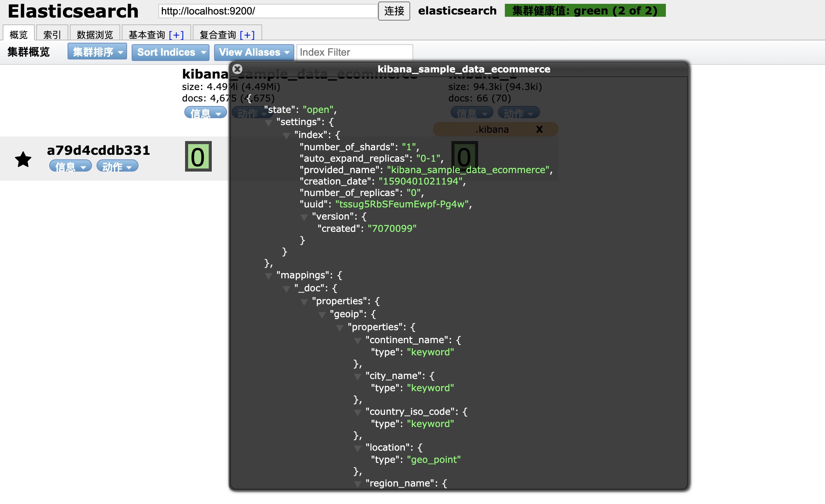Open 动作 menu for node a79d4cddb331
825x504 pixels.
[x=118, y=166]
